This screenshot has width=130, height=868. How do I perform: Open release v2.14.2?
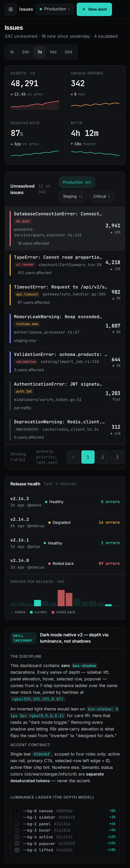[x=65, y=523]
